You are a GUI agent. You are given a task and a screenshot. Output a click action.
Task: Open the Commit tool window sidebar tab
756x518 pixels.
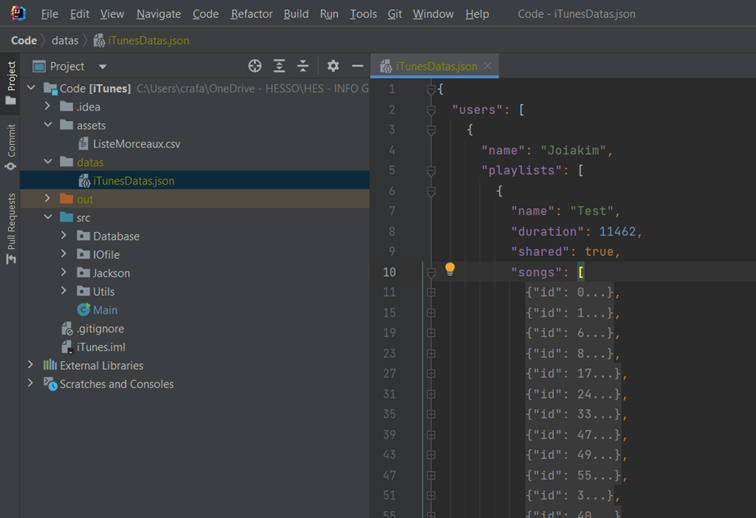(11, 147)
